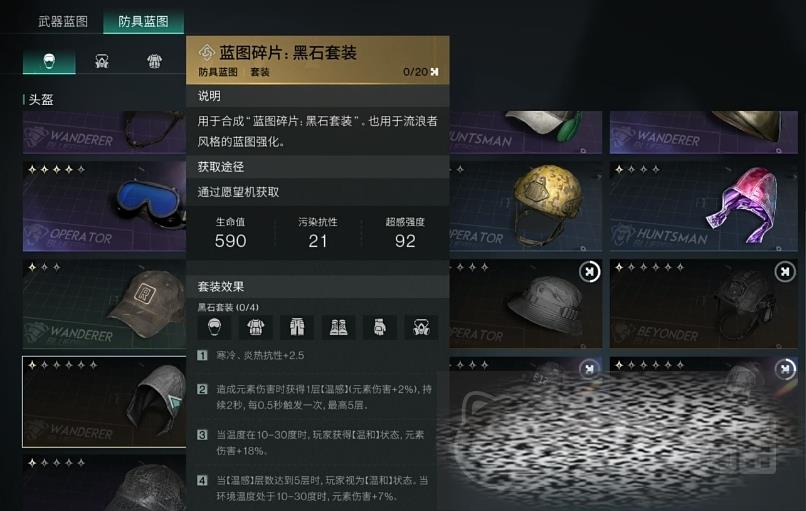Select the yellow camo Operator helmet
The height and width of the screenshot is (511, 806).
tap(525, 206)
